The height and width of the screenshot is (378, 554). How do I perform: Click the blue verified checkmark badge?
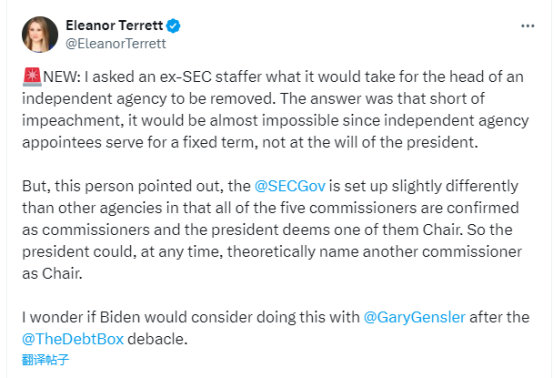173,26
